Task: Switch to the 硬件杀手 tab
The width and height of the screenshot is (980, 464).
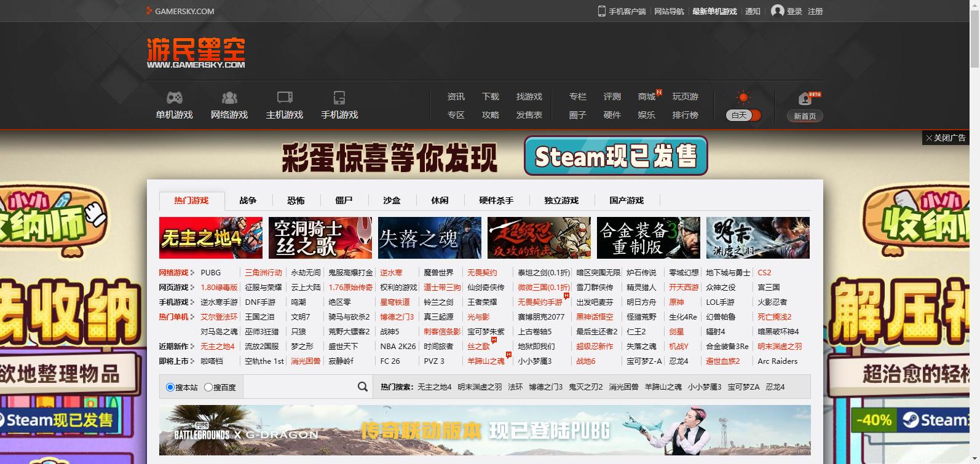Action: click(496, 200)
